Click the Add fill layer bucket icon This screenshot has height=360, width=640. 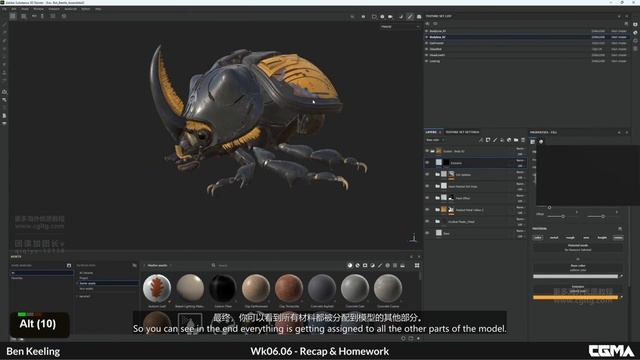point(502,140)
